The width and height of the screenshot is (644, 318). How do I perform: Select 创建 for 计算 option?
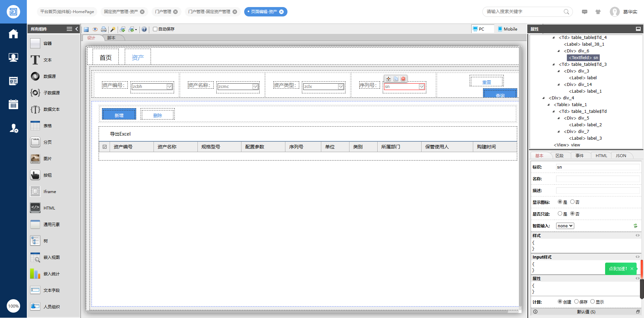560,302
